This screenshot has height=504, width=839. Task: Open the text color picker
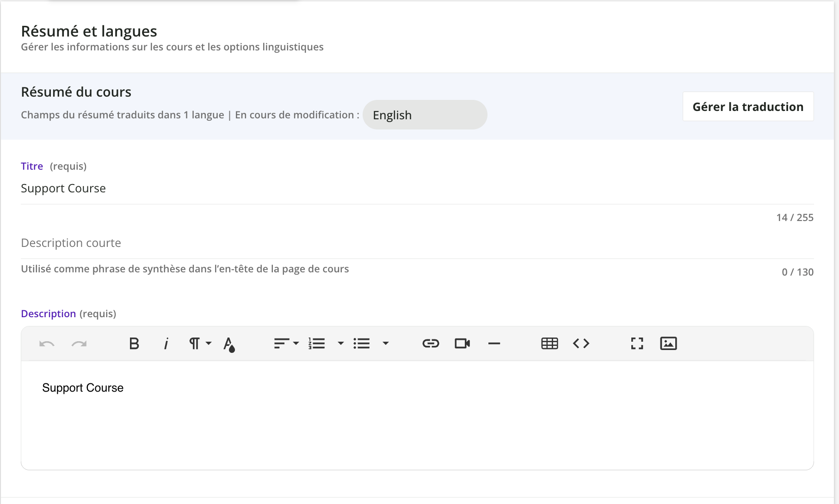click(229, 344)
